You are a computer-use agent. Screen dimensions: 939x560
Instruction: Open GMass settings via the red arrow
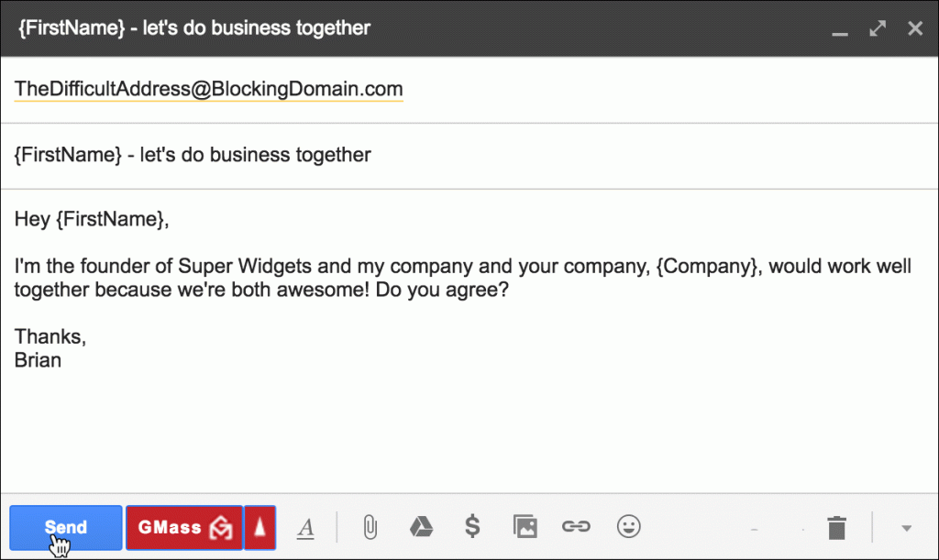260,527
